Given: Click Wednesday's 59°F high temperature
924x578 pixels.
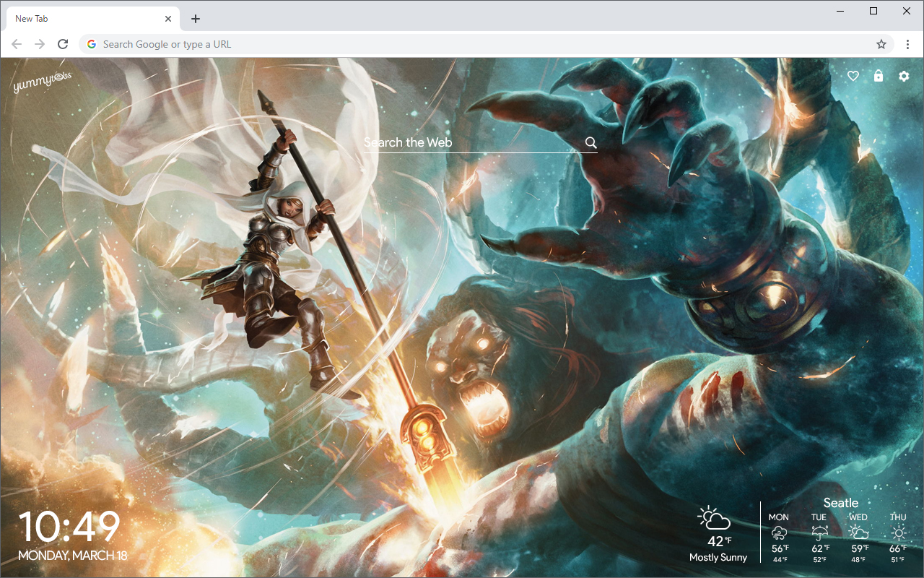Looking at the screenshot, I should (859, 548).
